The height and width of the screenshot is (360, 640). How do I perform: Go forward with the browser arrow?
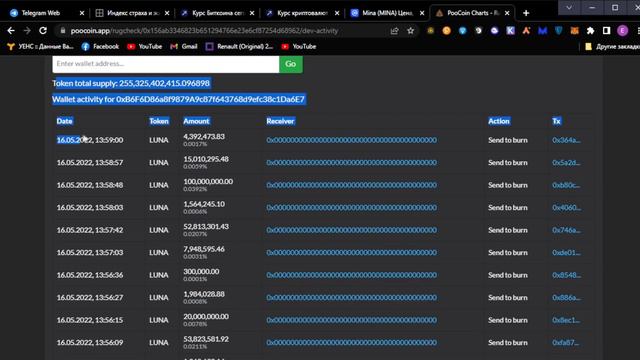[27, 31]
